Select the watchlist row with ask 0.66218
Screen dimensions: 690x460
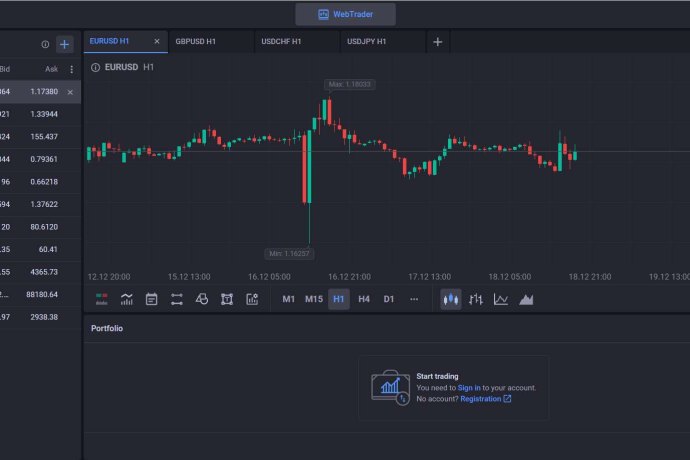(40, 182)
